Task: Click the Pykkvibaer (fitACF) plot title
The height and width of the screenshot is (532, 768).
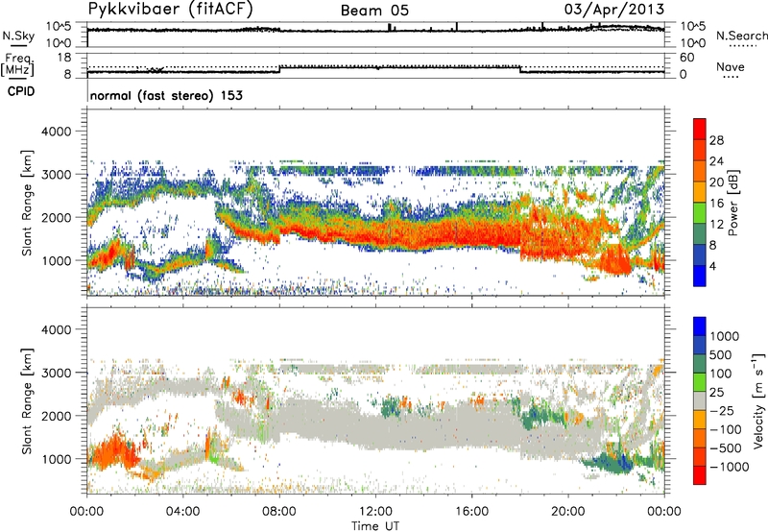Action: (x=171, y=10)
